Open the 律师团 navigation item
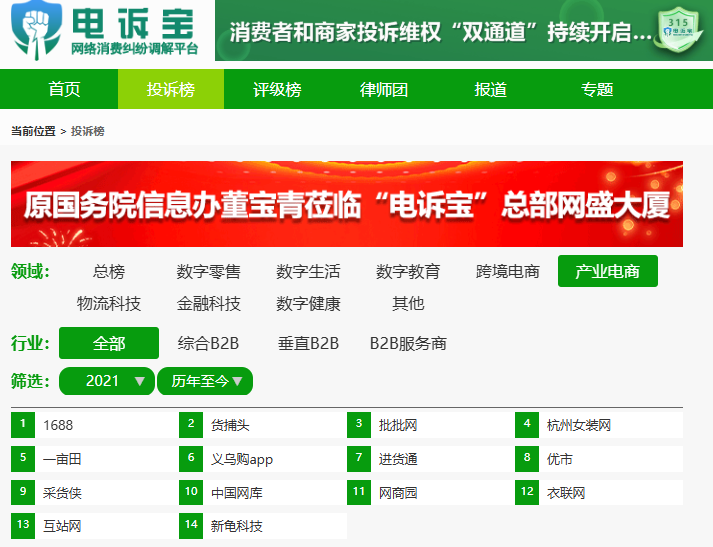713x547 pixels. 384,89
